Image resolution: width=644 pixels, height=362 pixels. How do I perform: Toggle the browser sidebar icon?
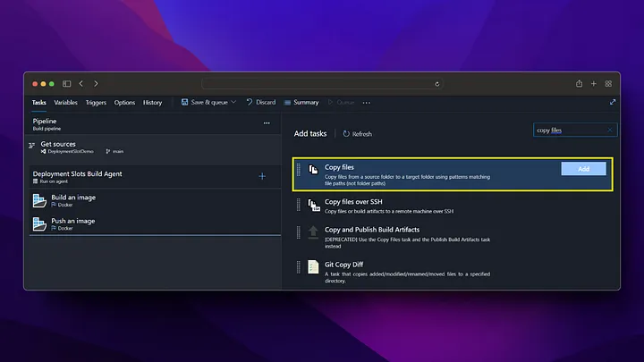click(66, 84)
